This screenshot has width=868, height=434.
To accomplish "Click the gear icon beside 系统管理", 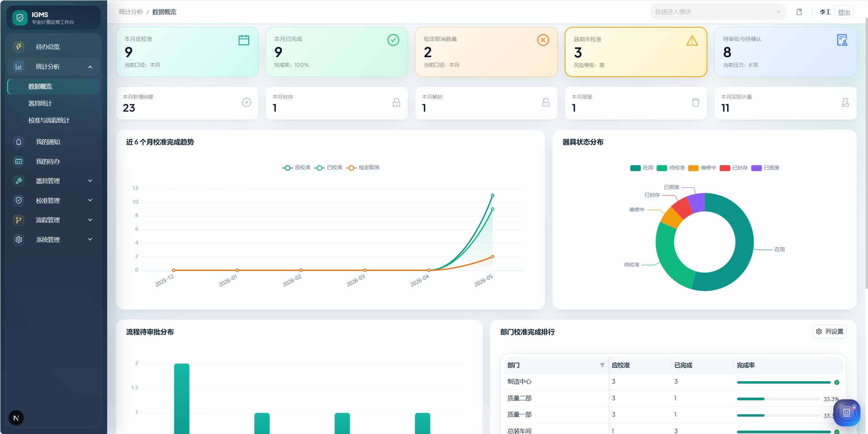I will [19, 240].
